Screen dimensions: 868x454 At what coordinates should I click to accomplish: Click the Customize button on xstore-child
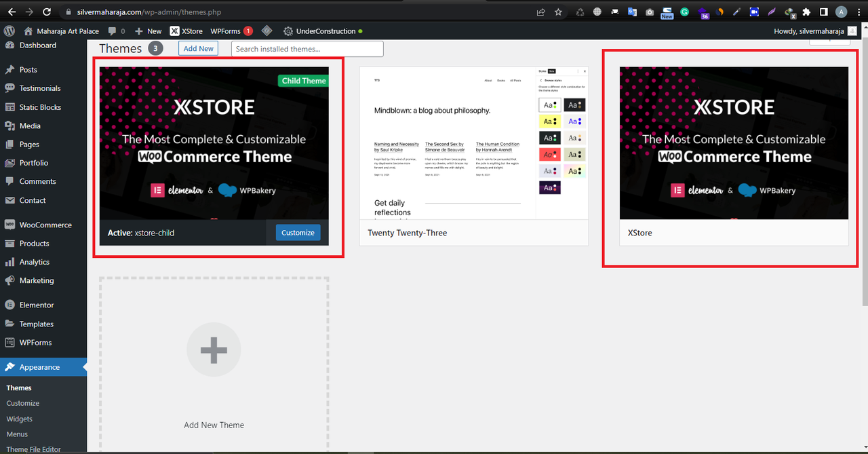(298, 232)
